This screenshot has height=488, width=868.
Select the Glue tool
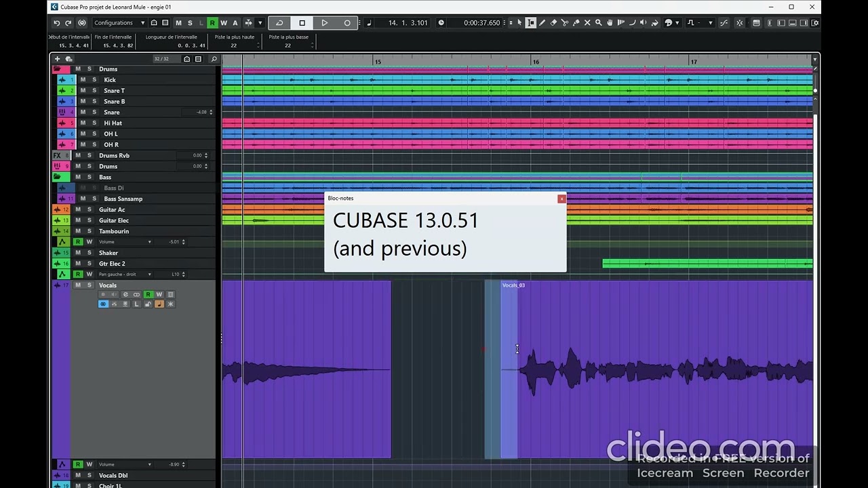point(576,22)
